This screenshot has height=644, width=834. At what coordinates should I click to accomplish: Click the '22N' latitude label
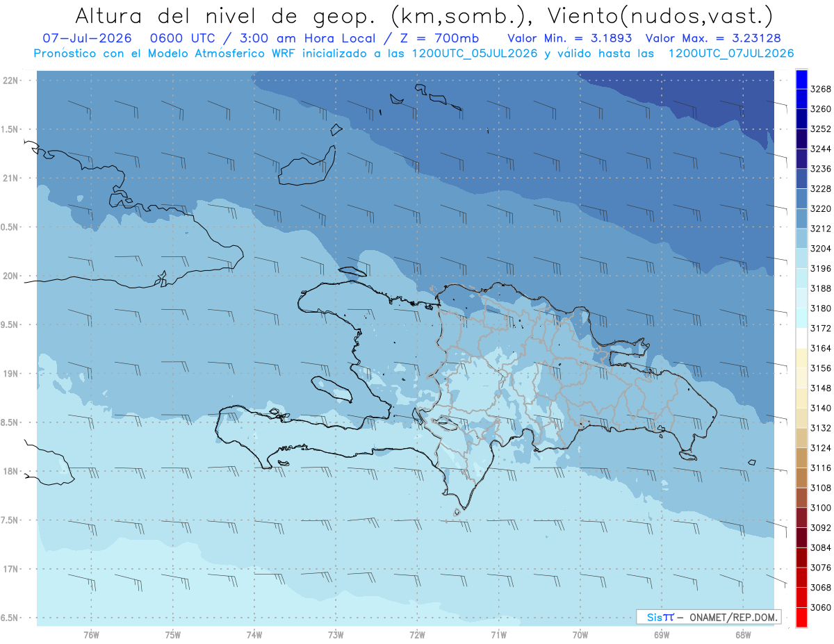point(10,81)
